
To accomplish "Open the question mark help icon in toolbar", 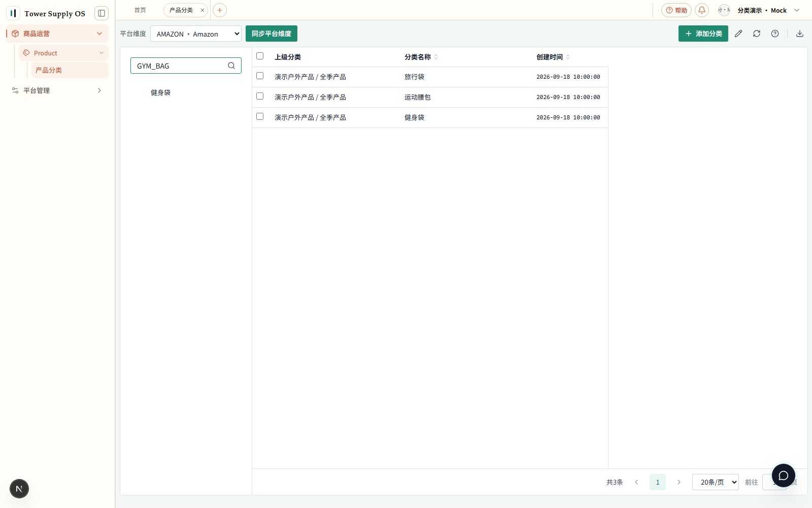I will [775, 34].
